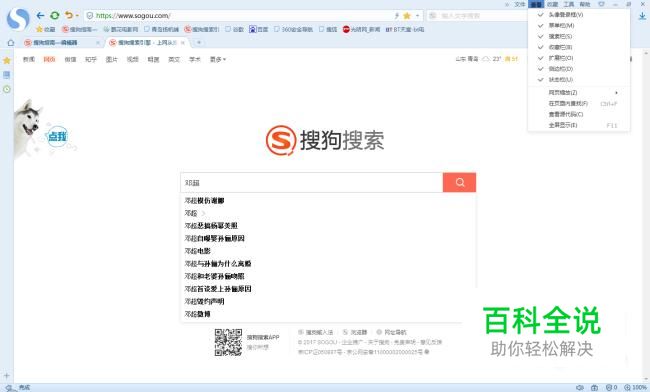This screenshot has height=392, width=650.
Task: Toggle the 状态栏(U) checked item
Action: [579, 80]
